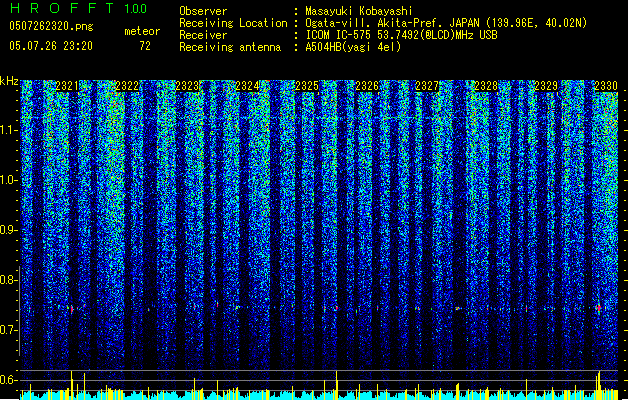Click the 2329 time marker
The height and width of the screenshot is (400, 629).
[x=546, y=86]
